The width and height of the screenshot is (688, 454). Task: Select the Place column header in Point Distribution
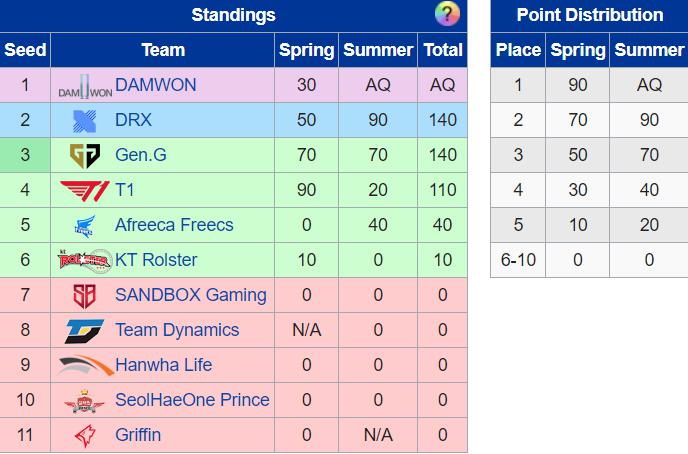(518, 50)
